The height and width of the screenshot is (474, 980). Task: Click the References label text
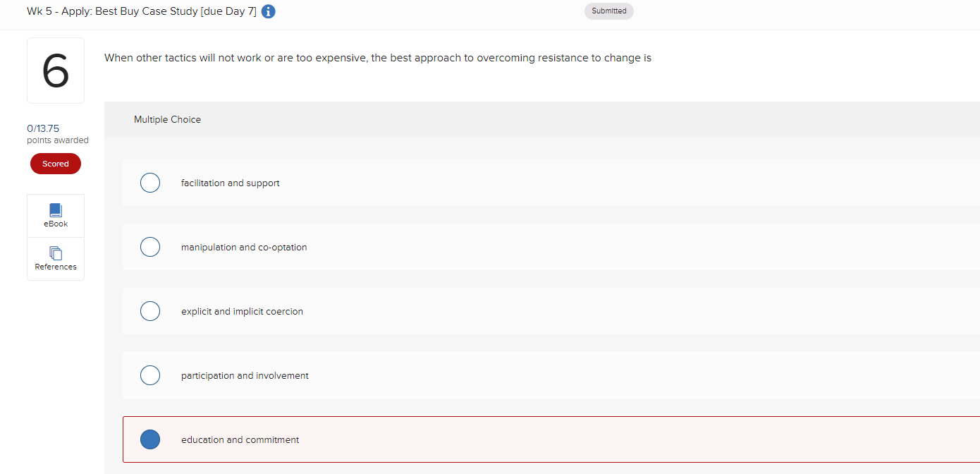click(x=55, y=266)
